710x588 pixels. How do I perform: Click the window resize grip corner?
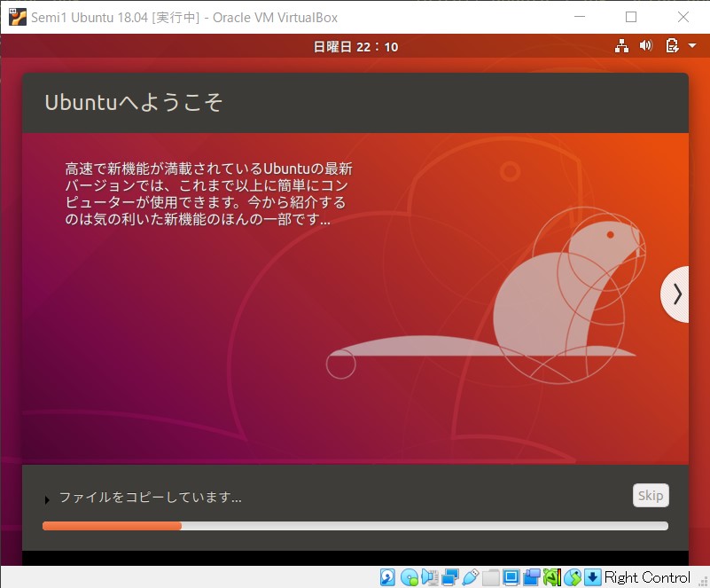click(x=703, y=581)
